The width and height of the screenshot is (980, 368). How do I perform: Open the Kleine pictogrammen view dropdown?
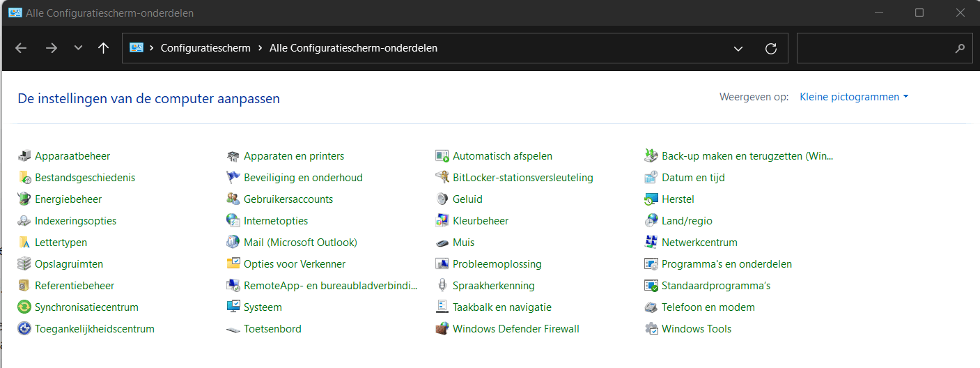(854, 97)
